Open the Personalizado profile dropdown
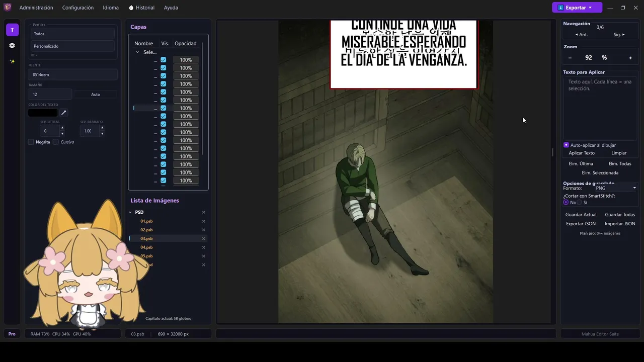644x362 pixels. click(x=73, y=46)
